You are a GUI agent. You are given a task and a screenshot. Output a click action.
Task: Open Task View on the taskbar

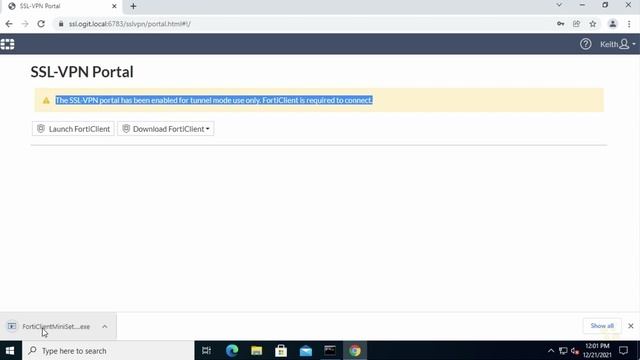(x=207, y=351)
